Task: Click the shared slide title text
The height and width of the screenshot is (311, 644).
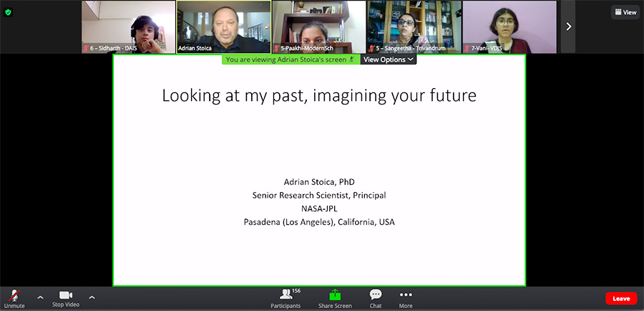Action: pyautogui.click(x=318, y=95)
